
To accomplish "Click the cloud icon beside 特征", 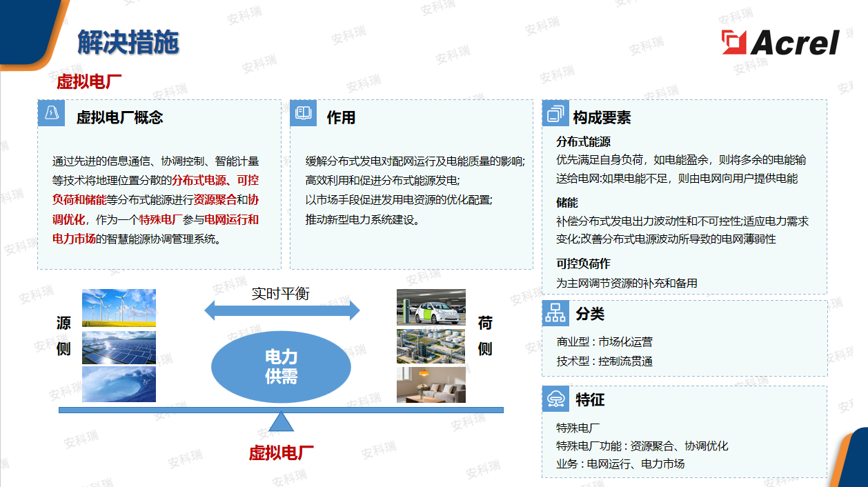I will pos(555,399).
